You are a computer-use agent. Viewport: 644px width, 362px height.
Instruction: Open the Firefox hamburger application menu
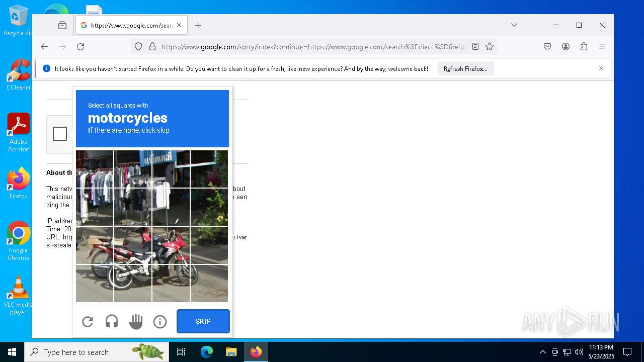pos(602,47)
